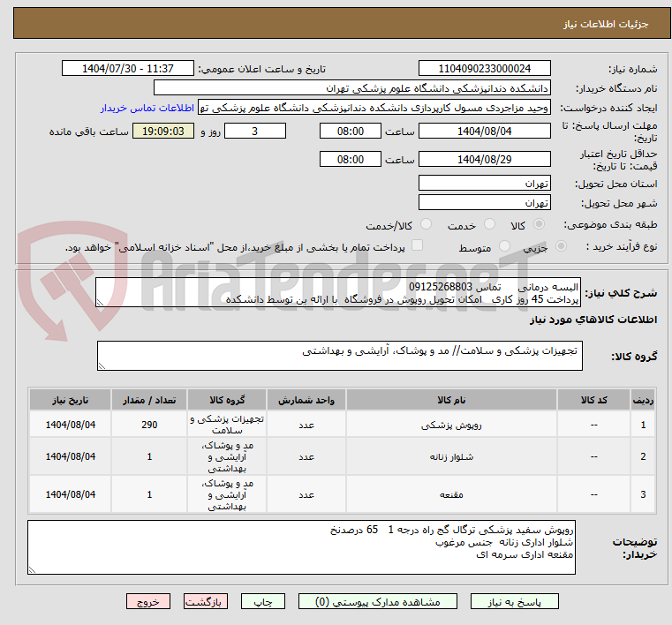Click the delivery province 'تهران' field

484,183
